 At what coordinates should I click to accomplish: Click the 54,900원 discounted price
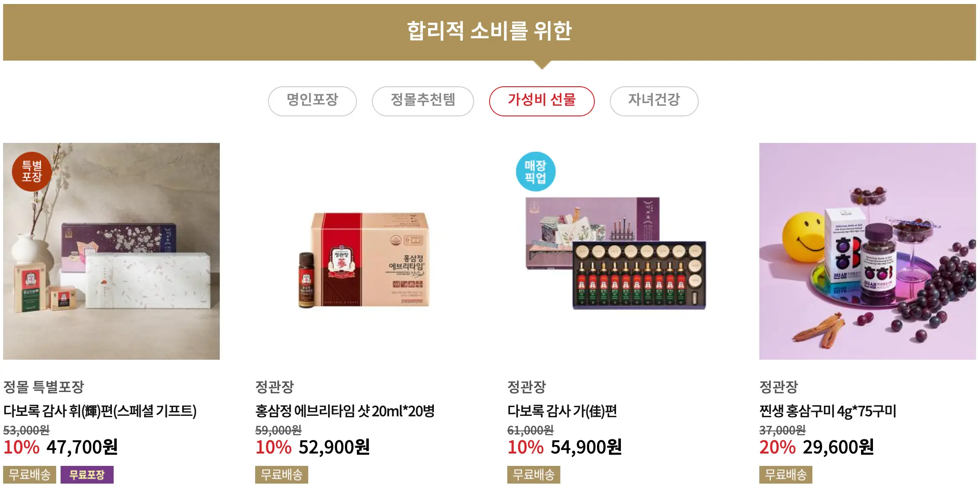[x=586, y=447]
